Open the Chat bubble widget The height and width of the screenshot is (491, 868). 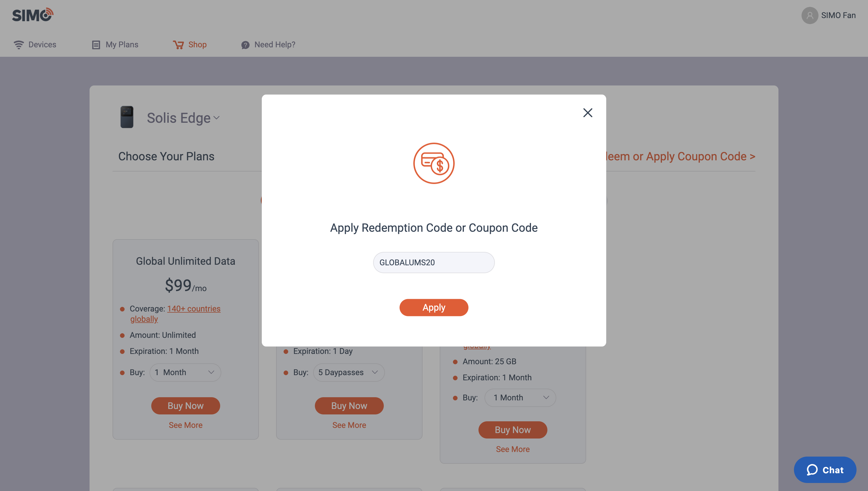[825, 469]
